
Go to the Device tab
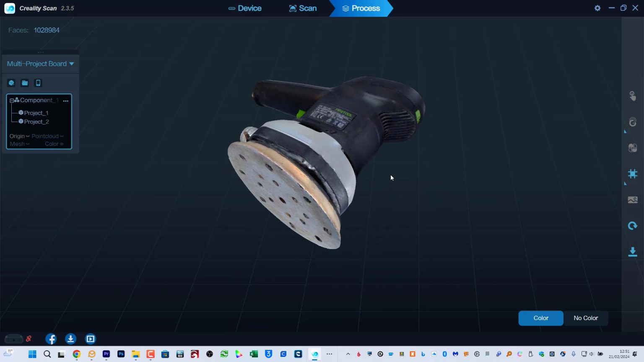pos(245,8)
